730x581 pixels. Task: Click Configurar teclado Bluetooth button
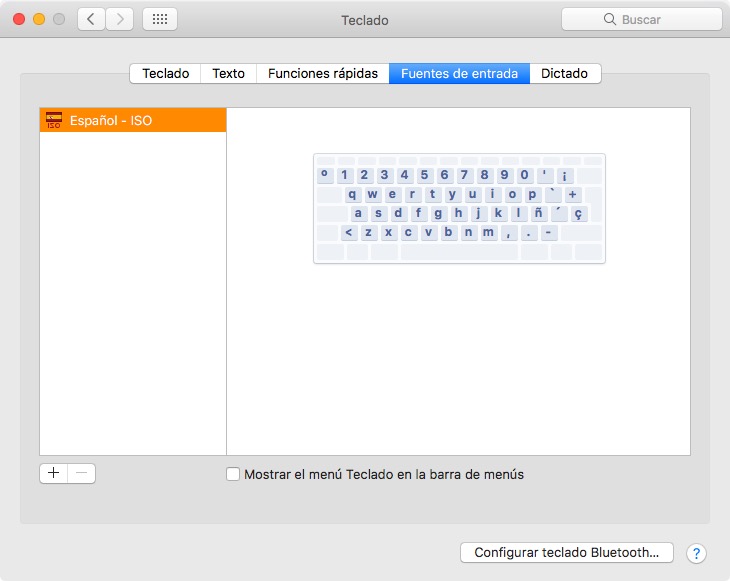tap(567, 552)
